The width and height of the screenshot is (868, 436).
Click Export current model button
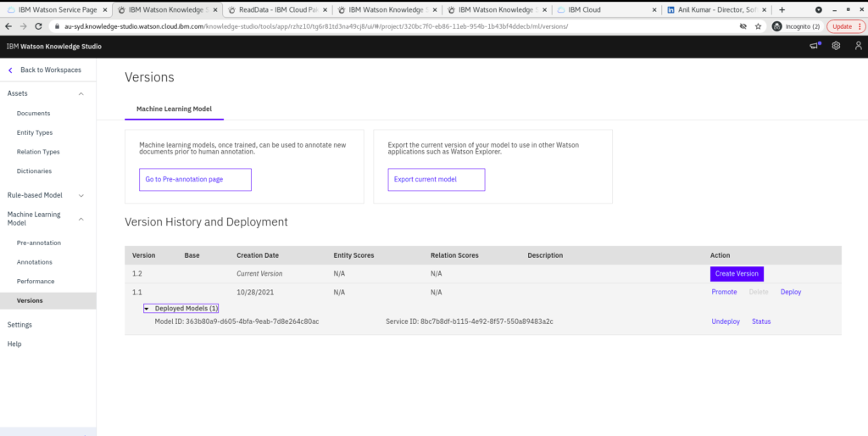pyautogui.click(x=437, y=180)
